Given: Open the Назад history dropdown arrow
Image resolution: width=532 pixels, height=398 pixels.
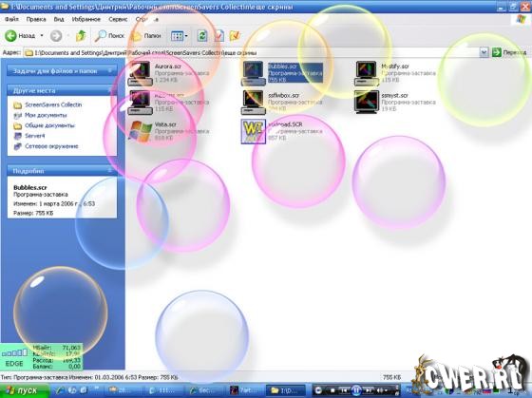Looking at the screenshot, I should tap(42, 36).
